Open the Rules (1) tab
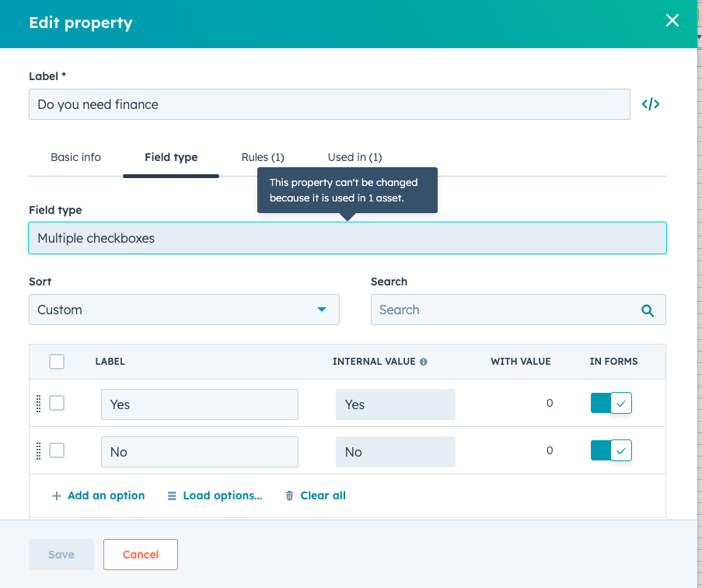702x588 pixels. pos(263,157)
